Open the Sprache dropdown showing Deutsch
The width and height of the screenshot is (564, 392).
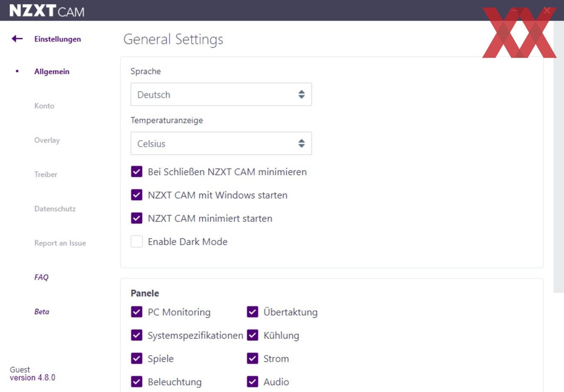coord(221,94)
